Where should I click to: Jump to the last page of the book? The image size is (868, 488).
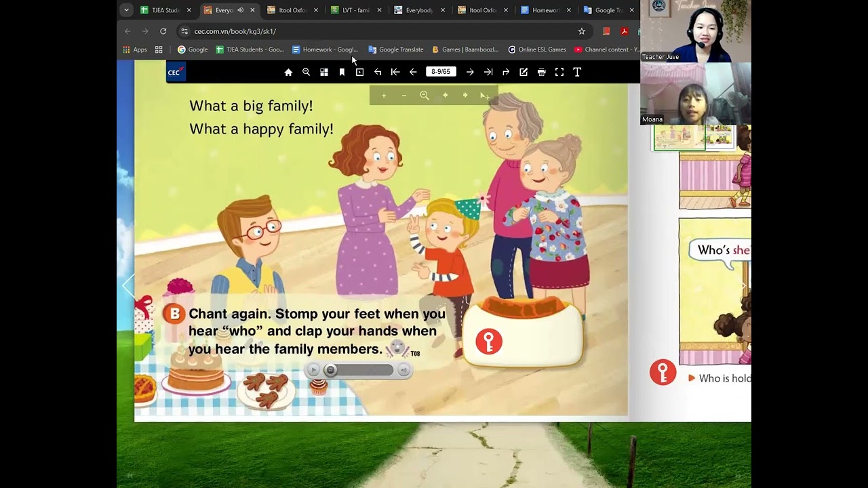point(488,72)
